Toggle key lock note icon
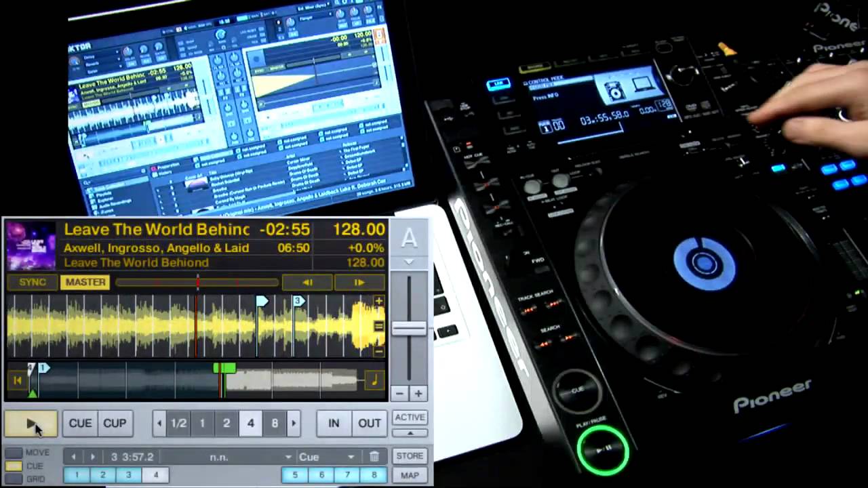Viewport: 868px width, 488px height. point(374,380)
